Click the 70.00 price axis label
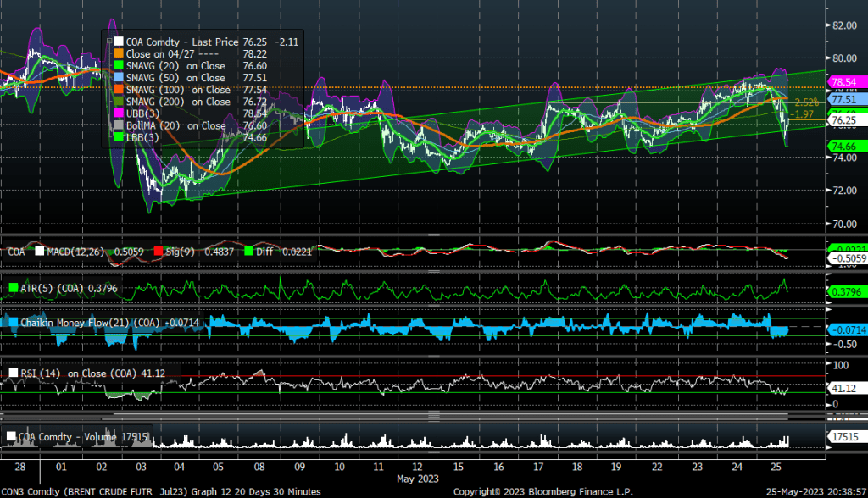Screen dimensions: 868x498 (845, 224)
